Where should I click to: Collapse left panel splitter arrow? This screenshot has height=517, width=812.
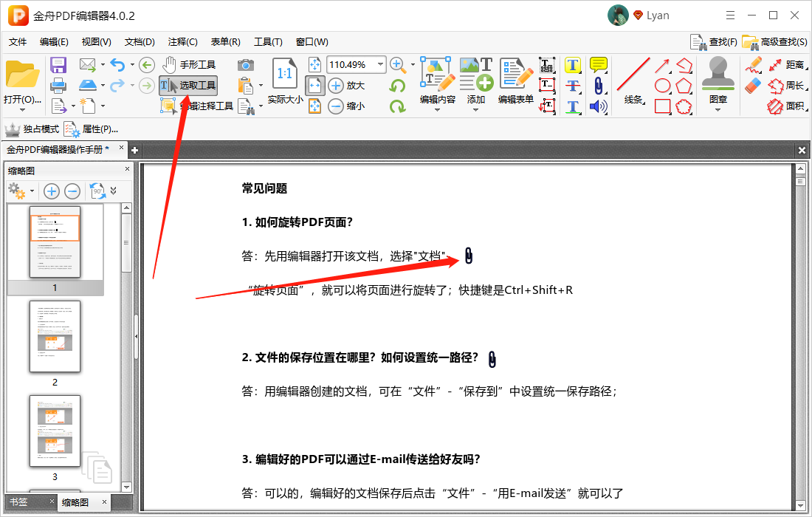click(137, 336)
